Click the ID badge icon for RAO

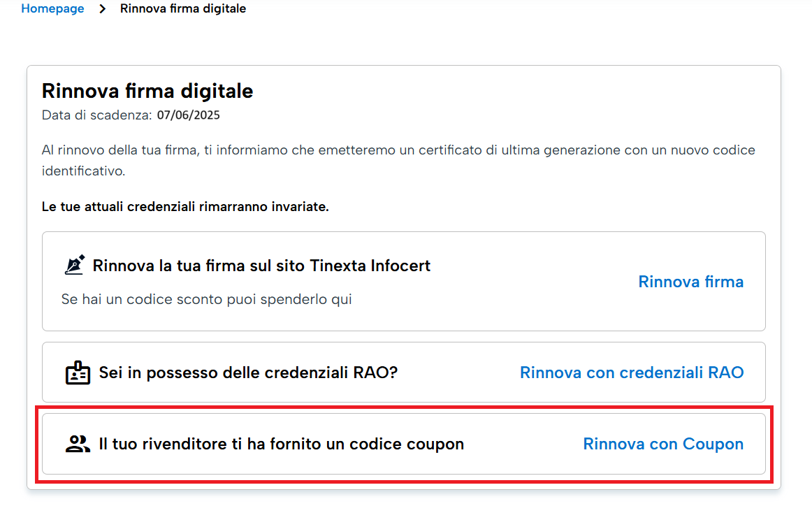(78, 373)
